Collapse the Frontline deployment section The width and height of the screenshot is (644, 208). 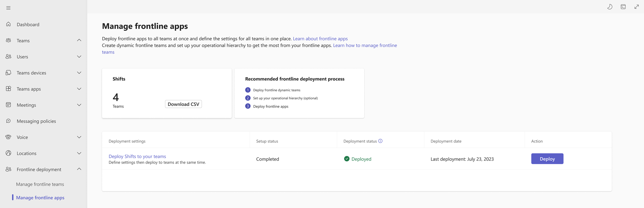click(x=79, y=169)
